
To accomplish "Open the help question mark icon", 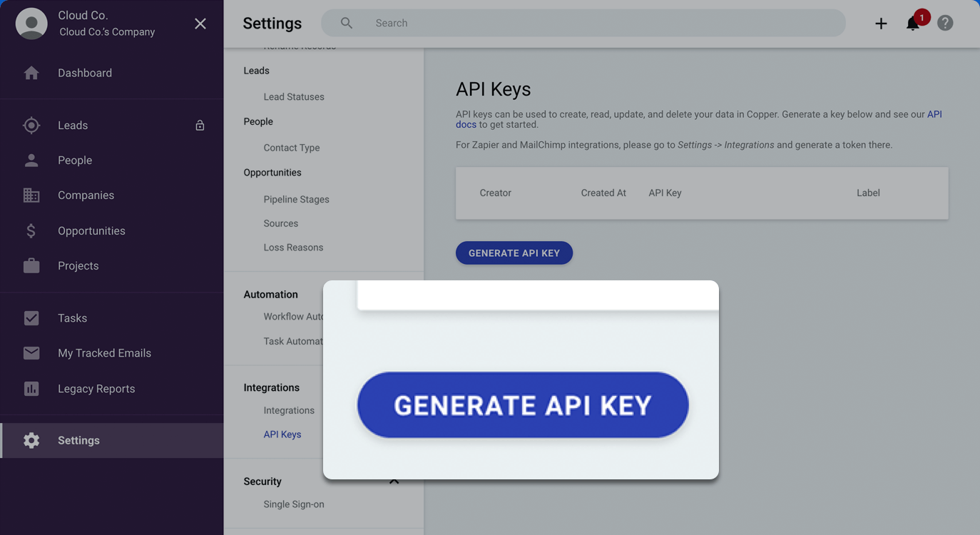I will point(945,23).
